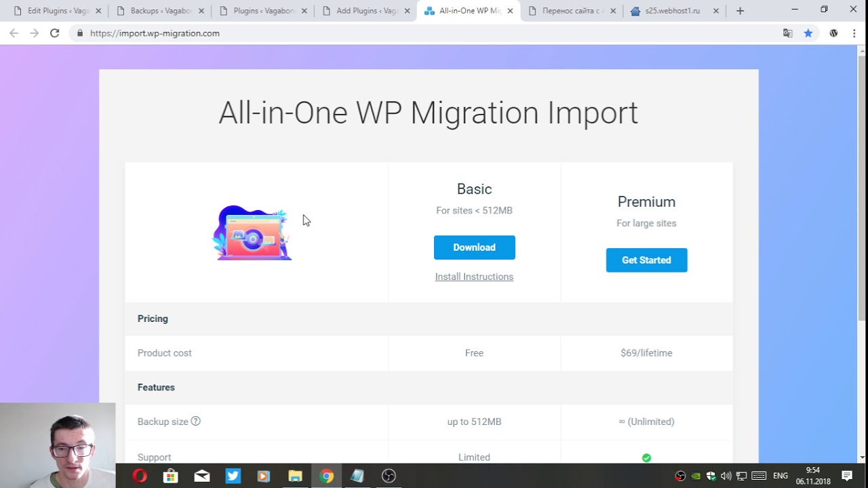Screen dimensions: 868x488
Task: Click the network icon in system tray
Action: 741,476
